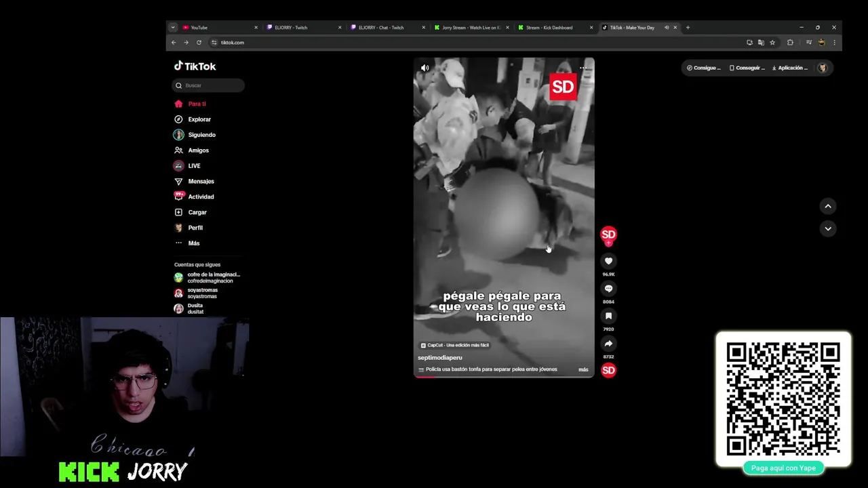Open the SD sound disc icon
Screen dimensions: 868x488
pos(608,370)
